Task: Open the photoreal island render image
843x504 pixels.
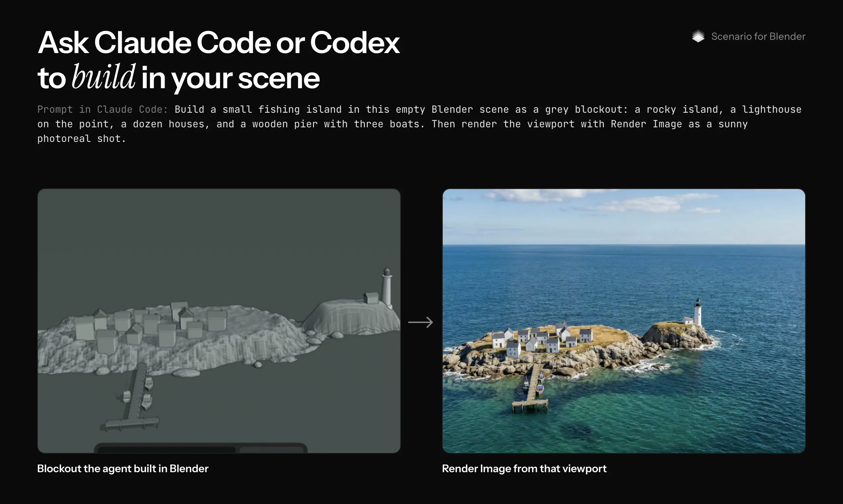Action: (624, 321)
